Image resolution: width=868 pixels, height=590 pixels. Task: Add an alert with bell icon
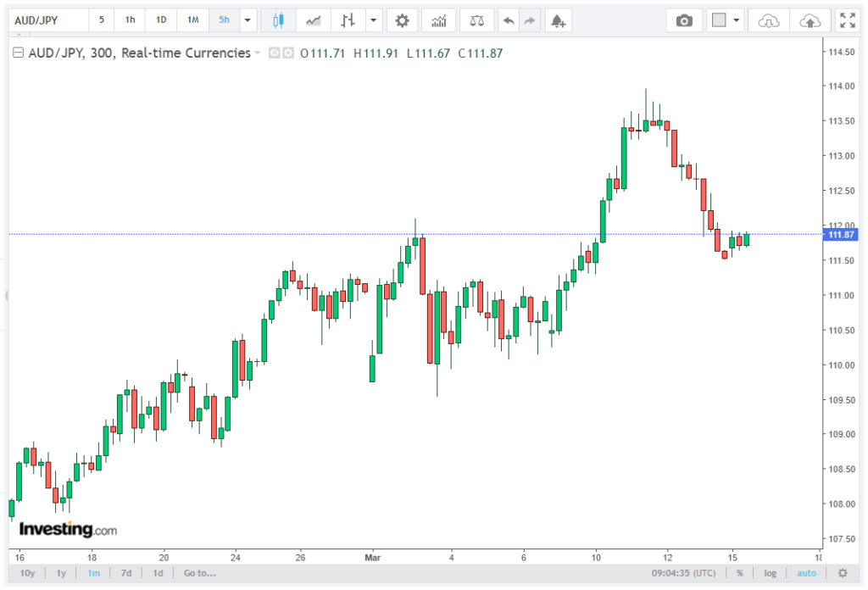557,20
